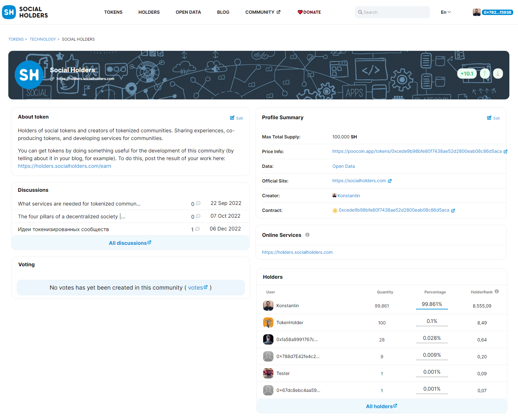
Task: Open external icon beside socialholders.com link
Action: click(390, 181)
